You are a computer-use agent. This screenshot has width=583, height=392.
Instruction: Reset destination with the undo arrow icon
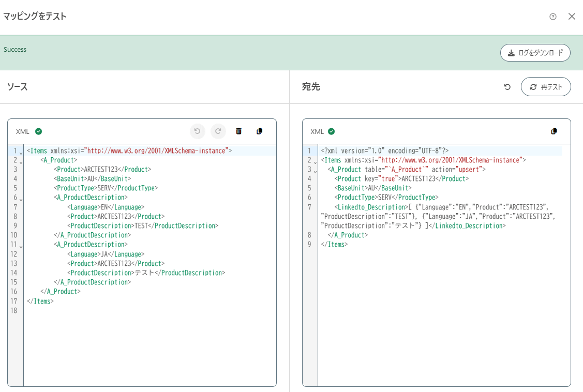point(507,86)
